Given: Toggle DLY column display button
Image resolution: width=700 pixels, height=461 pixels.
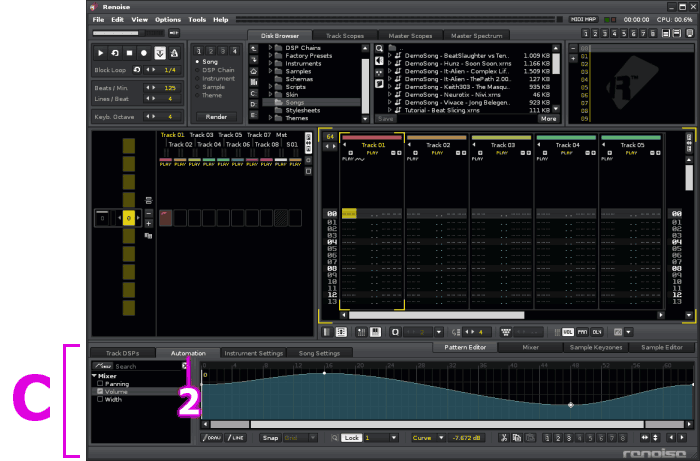Looking at the screenshot, I should pyautogui.click(x=597, y=332).
